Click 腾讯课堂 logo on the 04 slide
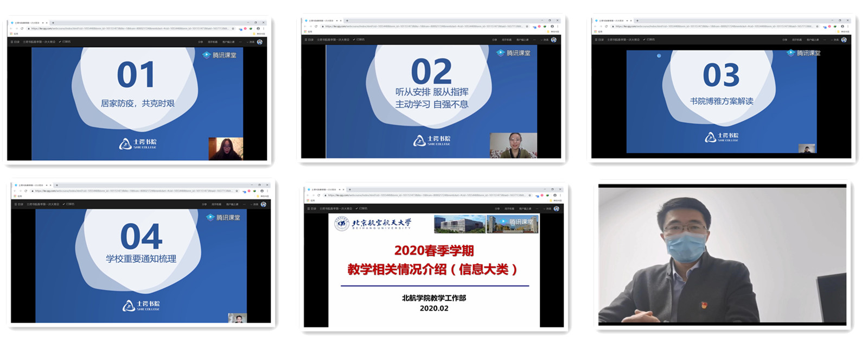 point(224,217)
